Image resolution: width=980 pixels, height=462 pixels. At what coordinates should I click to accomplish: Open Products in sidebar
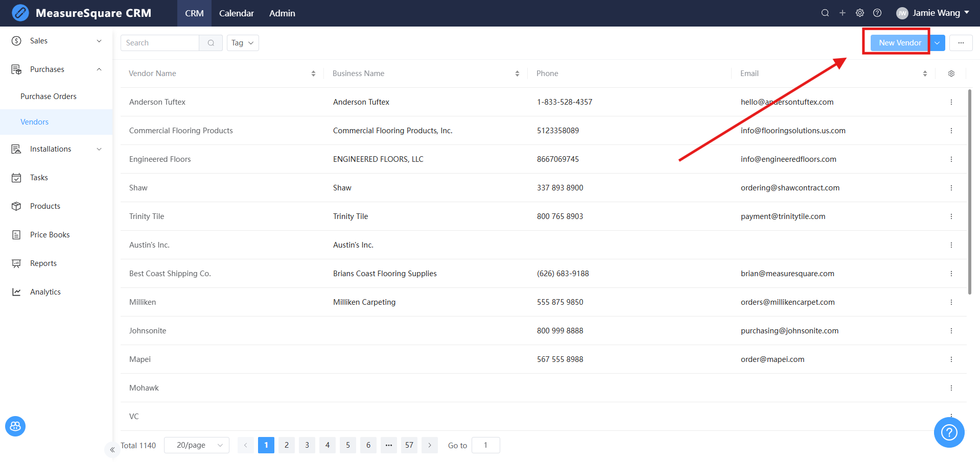click(56, 206)
